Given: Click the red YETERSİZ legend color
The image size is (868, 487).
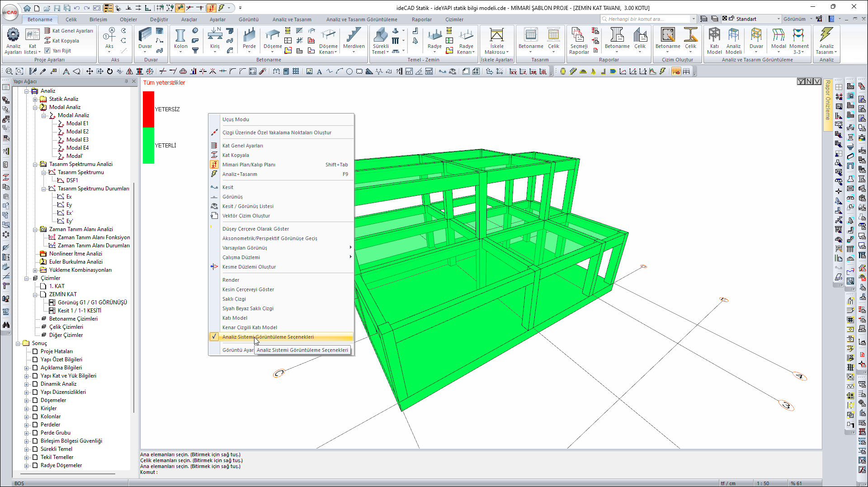Looking at the screenshot, I should [148, 109].
